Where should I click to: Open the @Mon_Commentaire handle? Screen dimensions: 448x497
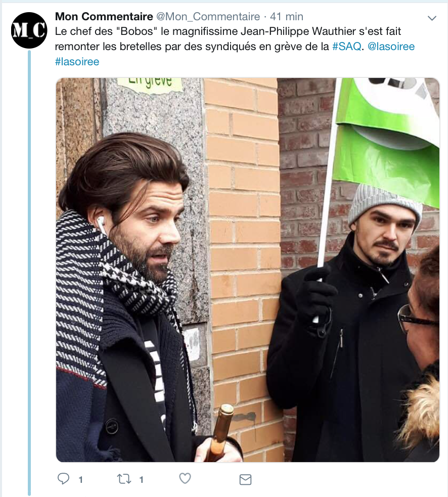[208, 17]
